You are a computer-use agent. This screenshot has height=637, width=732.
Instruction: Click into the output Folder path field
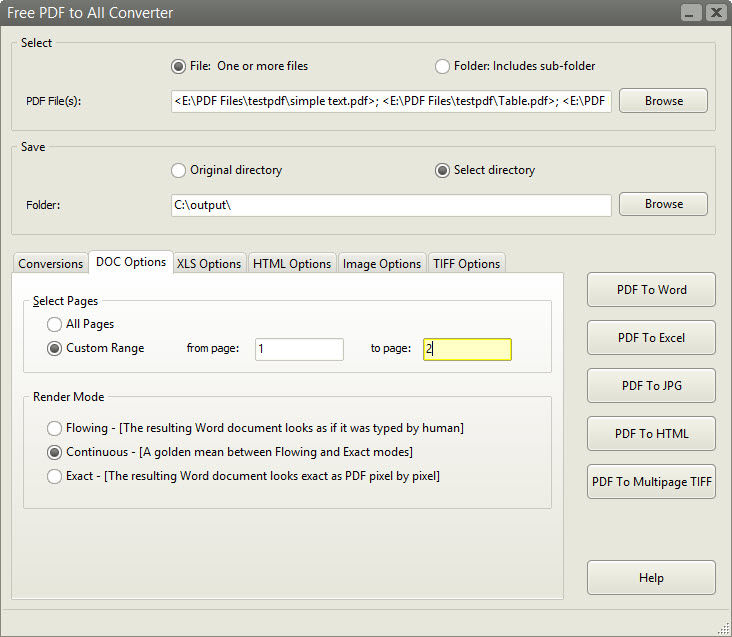[391, 205]
